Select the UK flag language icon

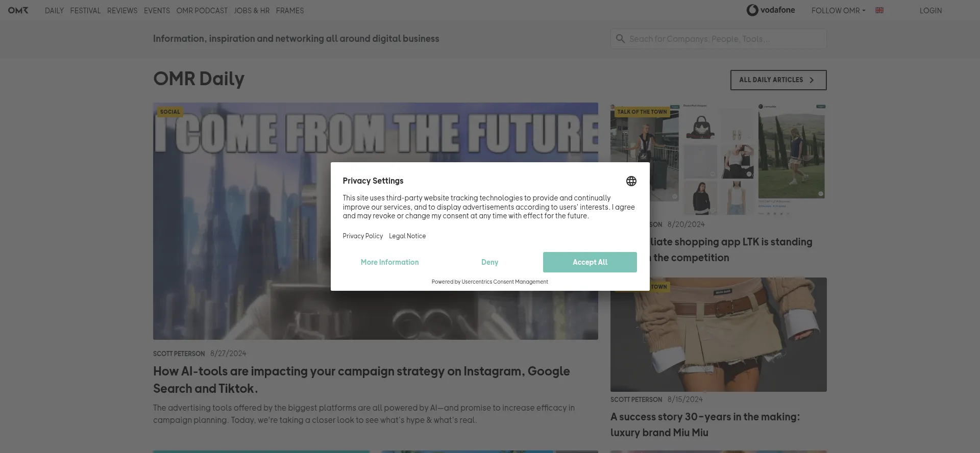879,10
